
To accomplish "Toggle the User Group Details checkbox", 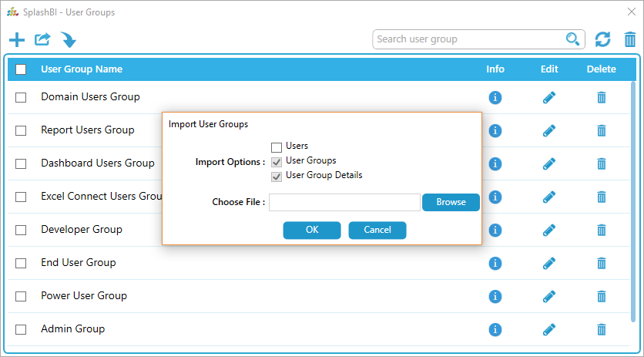I will coord(277,177).
